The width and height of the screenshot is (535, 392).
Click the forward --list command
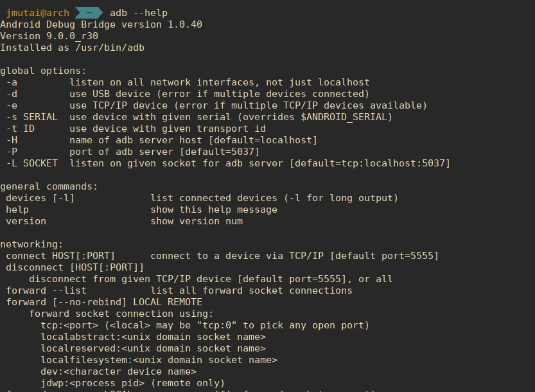tap(46, 290)
